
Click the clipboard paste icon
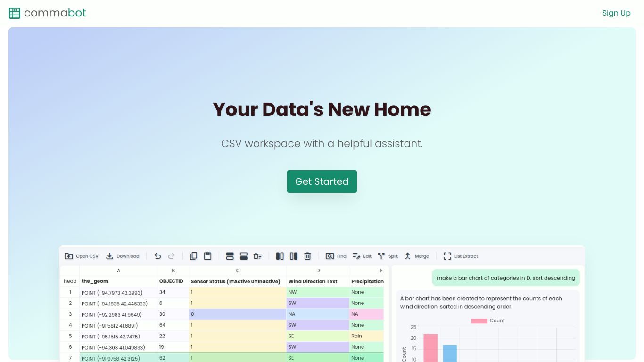(x=207, y=256)
